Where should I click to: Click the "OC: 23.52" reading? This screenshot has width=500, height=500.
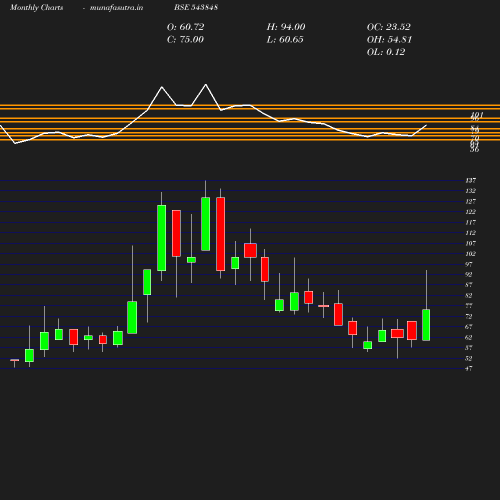[389, 27]
